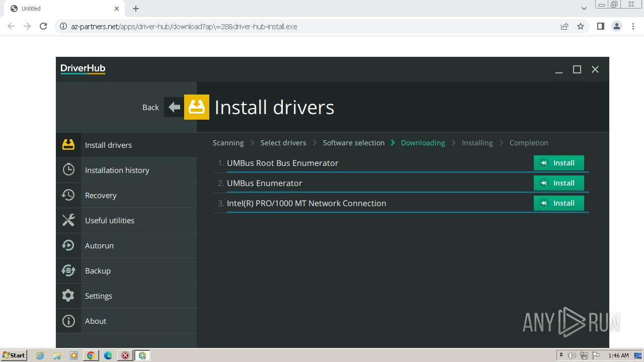Click the About info icon
The image size is (644, 362).
68,321
